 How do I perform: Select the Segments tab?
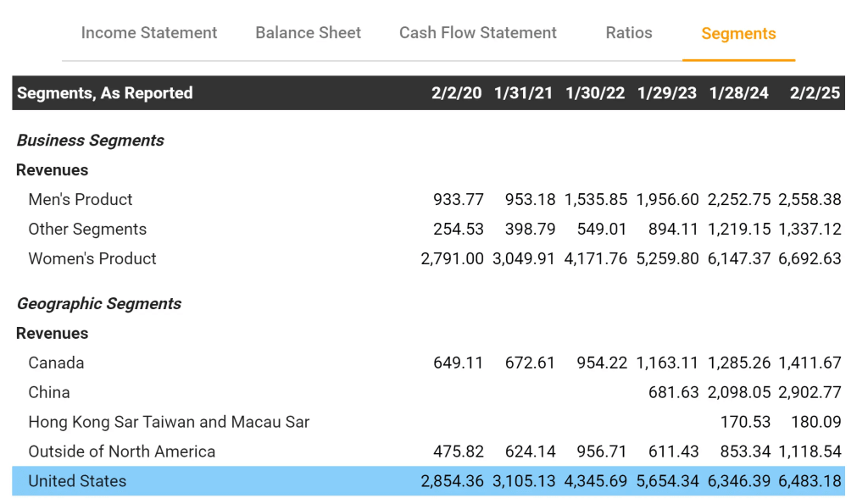tap(738, 34)
